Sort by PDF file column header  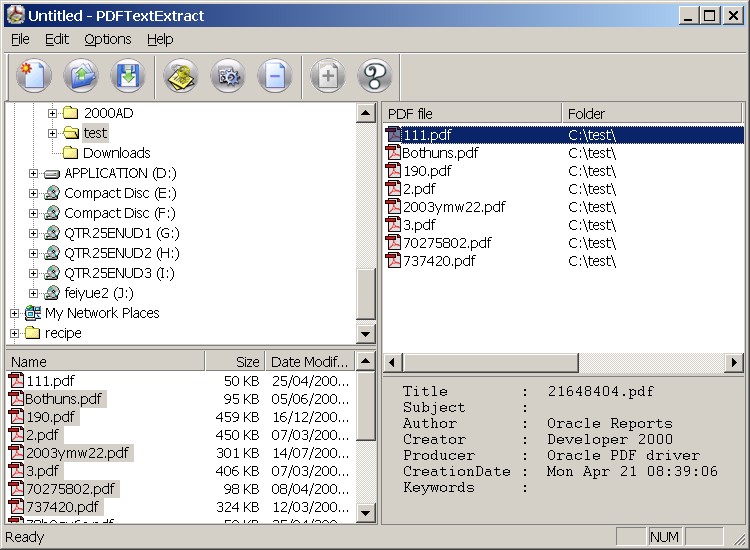point(473,114)
